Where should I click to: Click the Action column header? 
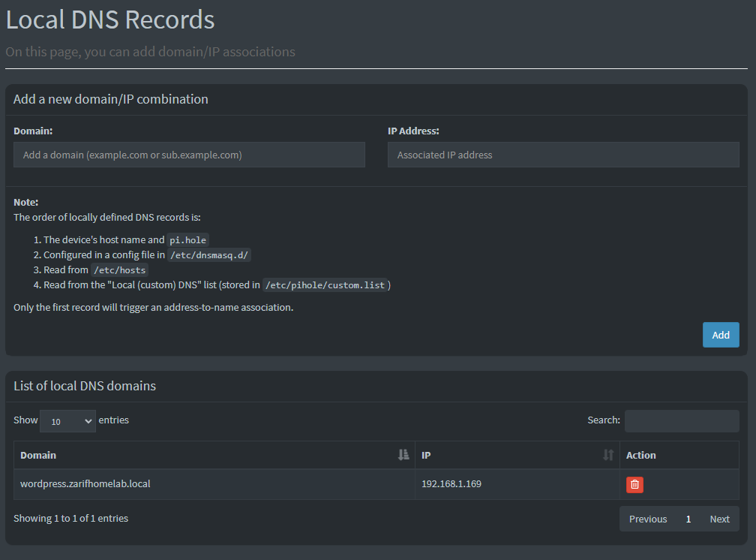(x=640, y=455)
